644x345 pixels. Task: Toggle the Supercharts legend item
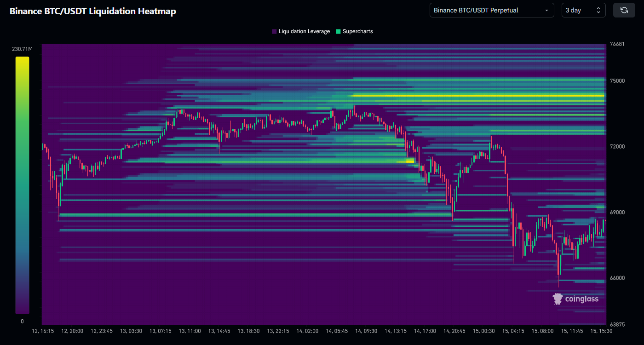pyautogui.click(x=354, y=31)
